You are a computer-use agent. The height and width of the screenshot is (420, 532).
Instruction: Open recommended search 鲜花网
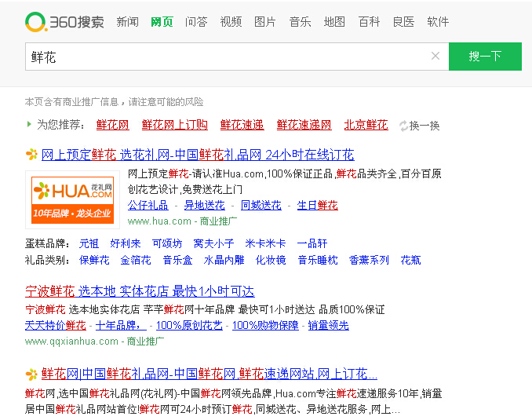pos(113,125)
